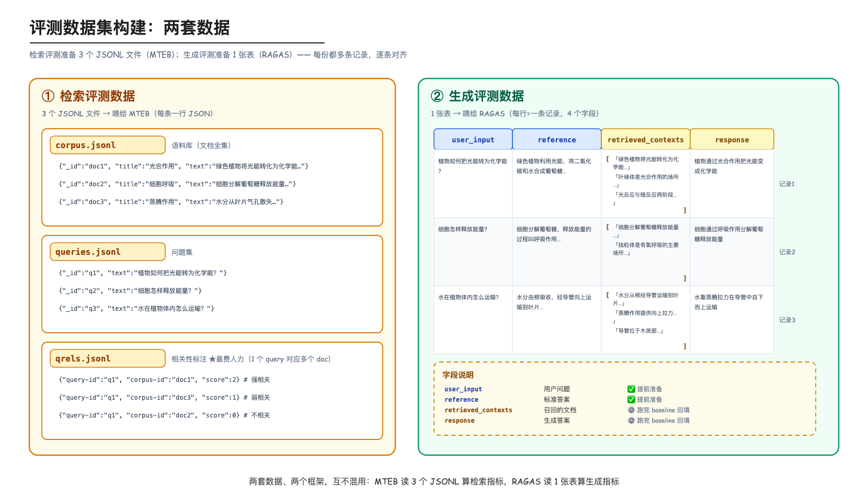The width and height of the screenshot is (868, 497).
Task: Click the "字段说明" legend heading
Action: [458, 375]
